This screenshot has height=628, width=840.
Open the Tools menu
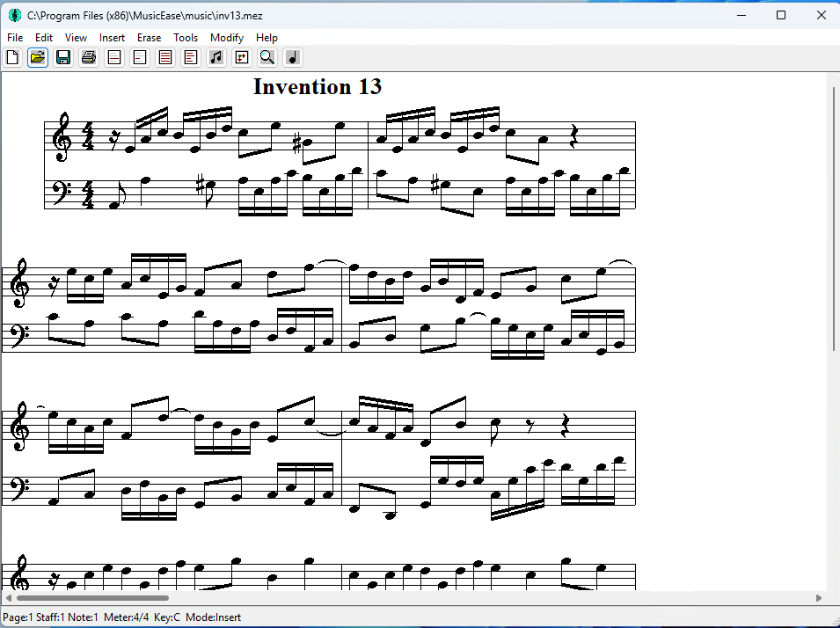click(x=186, y=38)
